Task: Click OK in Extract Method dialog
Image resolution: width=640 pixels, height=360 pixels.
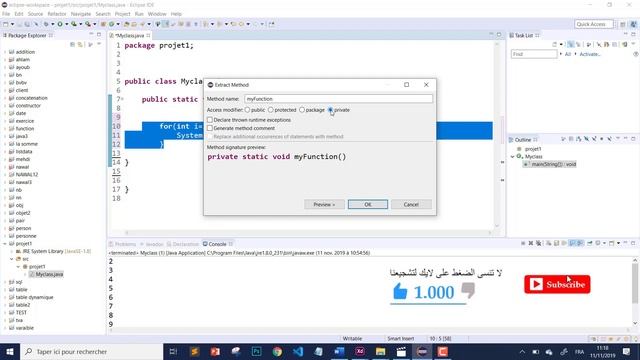Action: (368, 204)
